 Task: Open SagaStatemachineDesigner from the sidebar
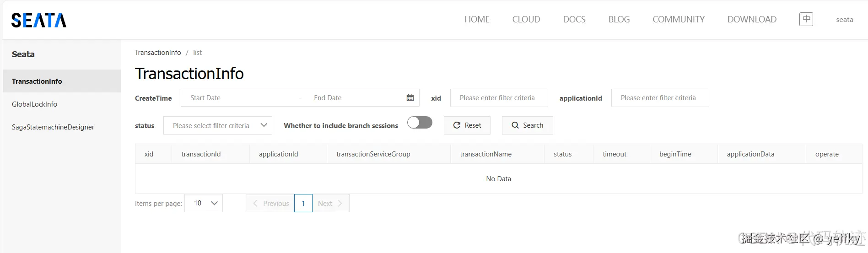pos(53,127)
